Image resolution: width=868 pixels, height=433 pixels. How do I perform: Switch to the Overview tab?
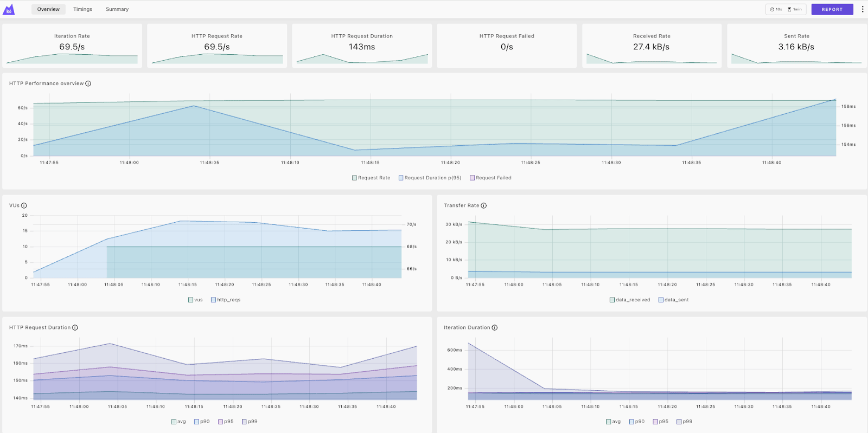[48, 9]
